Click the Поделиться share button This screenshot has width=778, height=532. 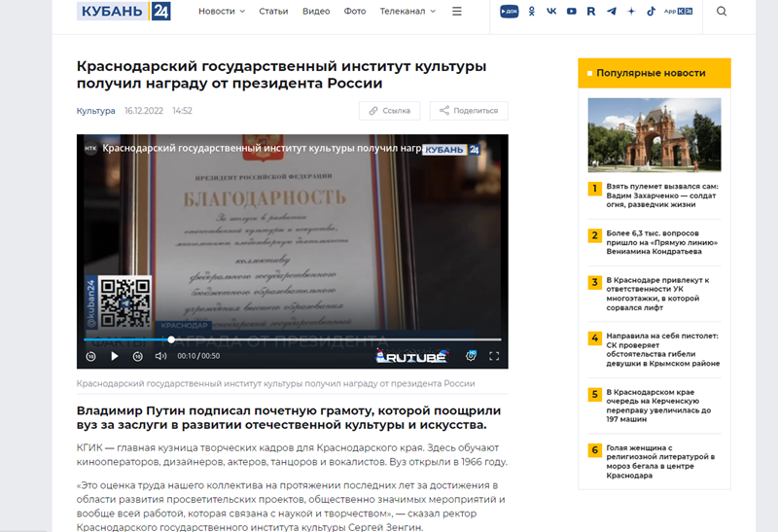469,111
